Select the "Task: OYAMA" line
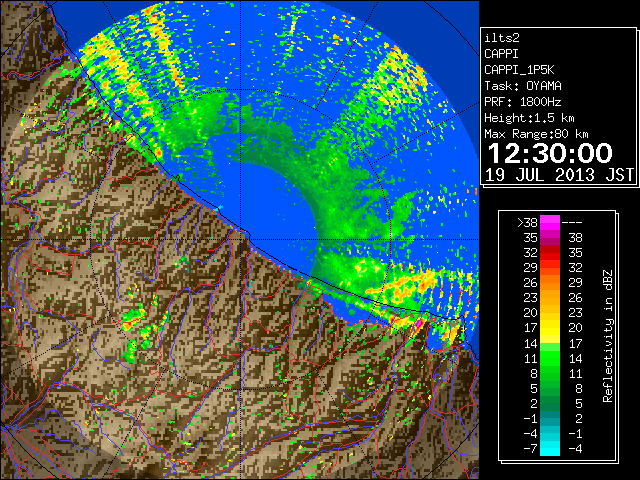640x480 pixels. tap(523, 86)
